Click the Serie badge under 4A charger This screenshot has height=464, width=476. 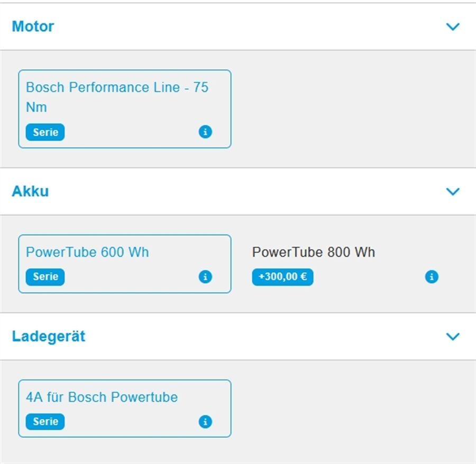tap(45, 422)
